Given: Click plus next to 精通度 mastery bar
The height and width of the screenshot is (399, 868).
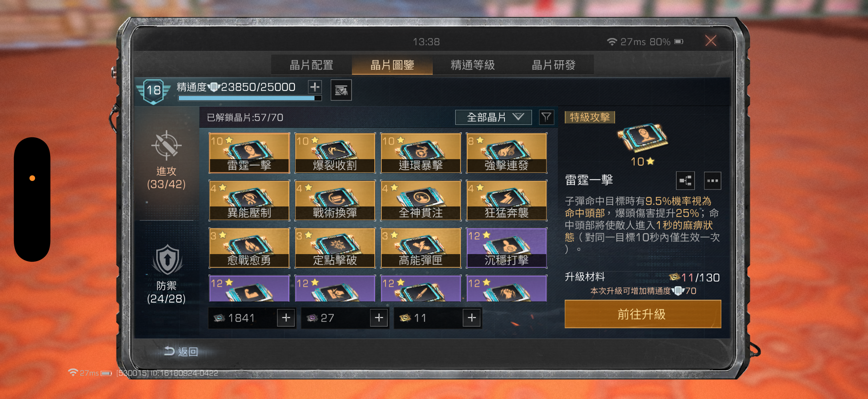Looking at the screenshot, I should [x=315, y=87].
